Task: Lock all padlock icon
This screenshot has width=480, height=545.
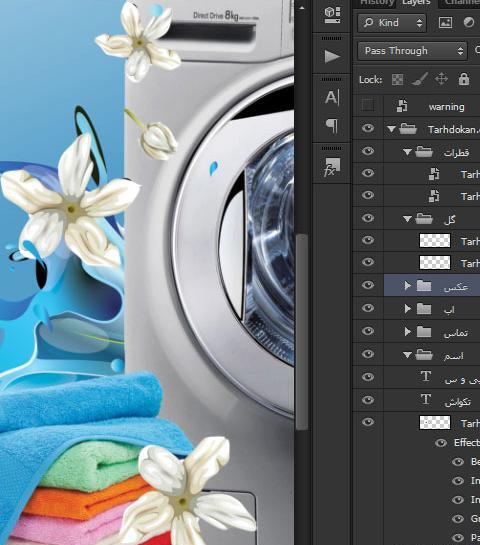Action: (x=464, y=79)
